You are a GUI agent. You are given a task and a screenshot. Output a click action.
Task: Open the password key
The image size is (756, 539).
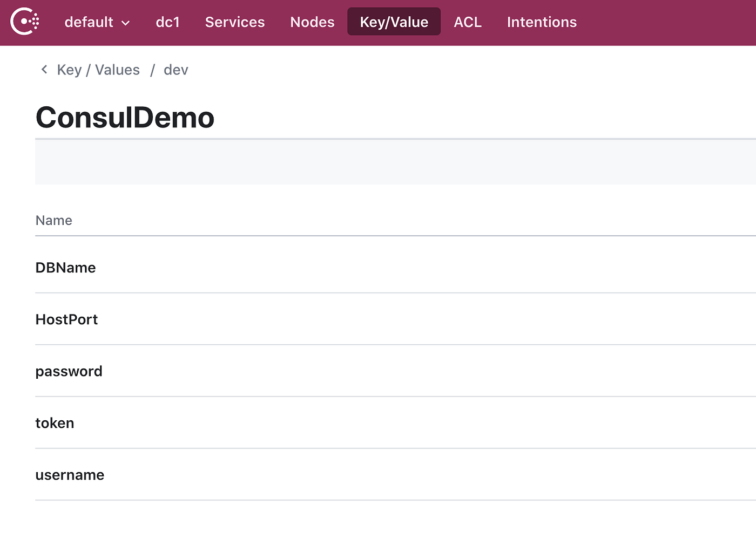[x=69, y=372]
